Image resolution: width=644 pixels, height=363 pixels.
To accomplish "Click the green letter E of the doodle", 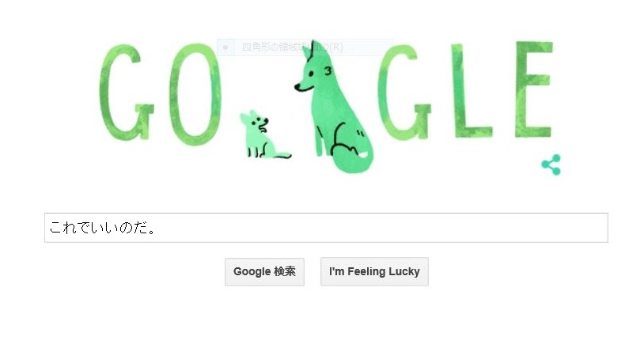I will coord(534,89).
